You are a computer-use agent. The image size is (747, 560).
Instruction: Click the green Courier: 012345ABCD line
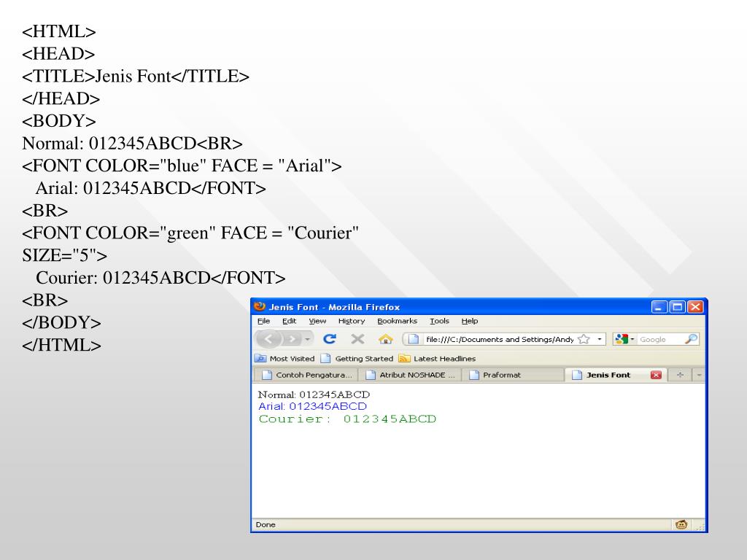347,419
